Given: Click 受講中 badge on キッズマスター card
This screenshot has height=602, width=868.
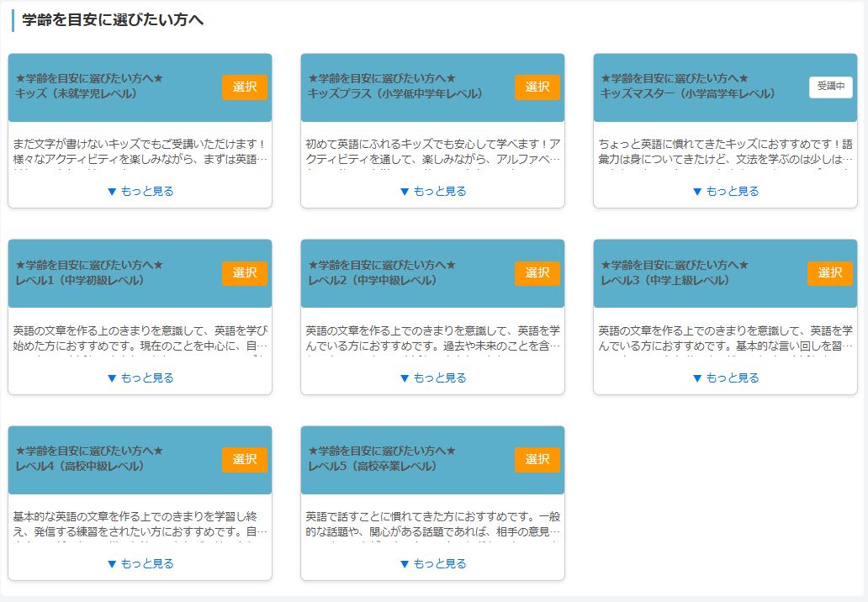Looking at the screenshot, I should coord(830,87).
